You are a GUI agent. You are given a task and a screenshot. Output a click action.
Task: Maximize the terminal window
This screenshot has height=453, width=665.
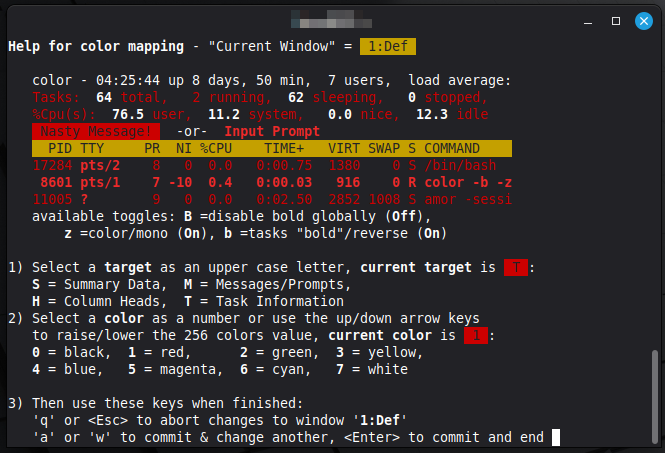click(x=615, y=20)
